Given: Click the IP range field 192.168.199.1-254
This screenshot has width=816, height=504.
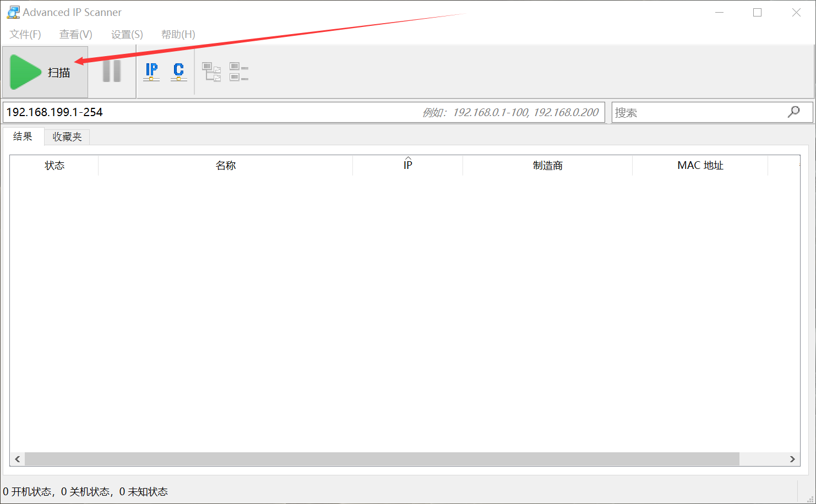Looking at the screenshot, I should tap(304, 112).
